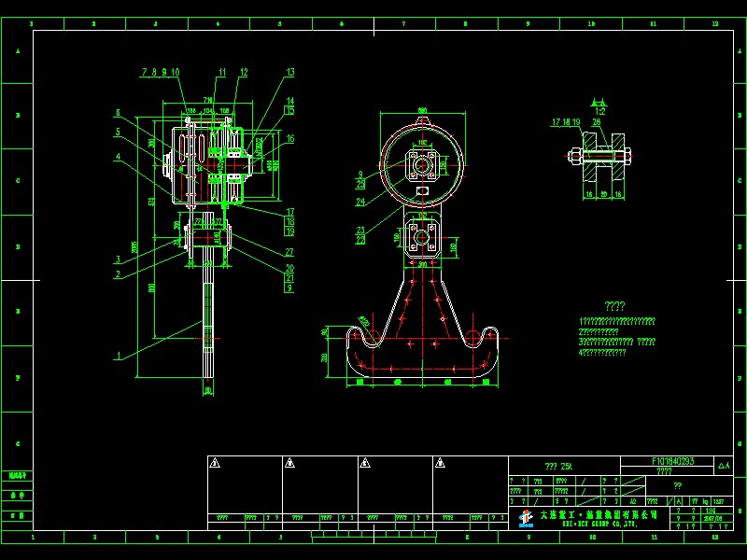747x560 pixels.
Task: Select the boxed balloon number 21
Action: coord(289,278)
